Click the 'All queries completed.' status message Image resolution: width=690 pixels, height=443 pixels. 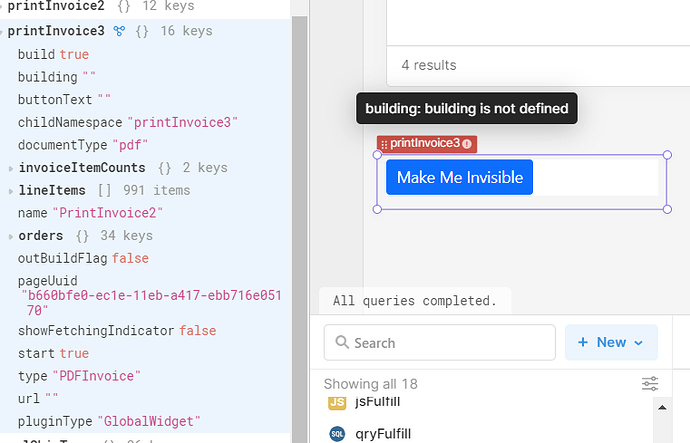tap(415, 301)
